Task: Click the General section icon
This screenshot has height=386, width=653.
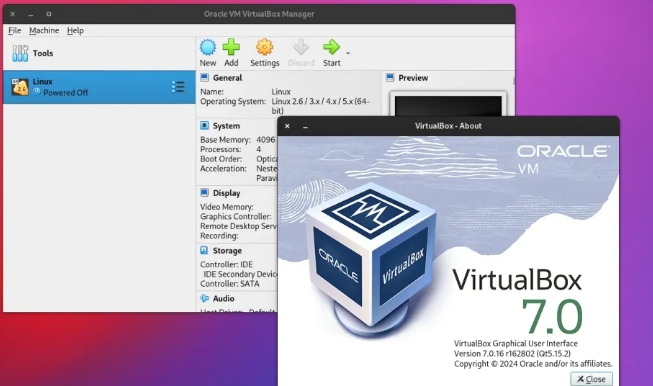Action: coord(204,77)
